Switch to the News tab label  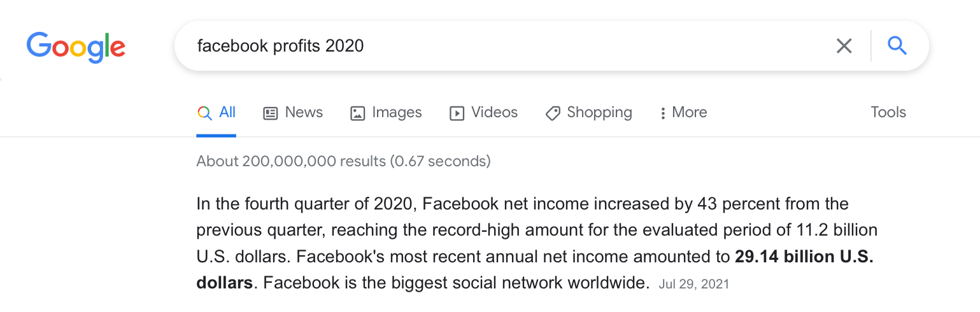tap(304, 113)
